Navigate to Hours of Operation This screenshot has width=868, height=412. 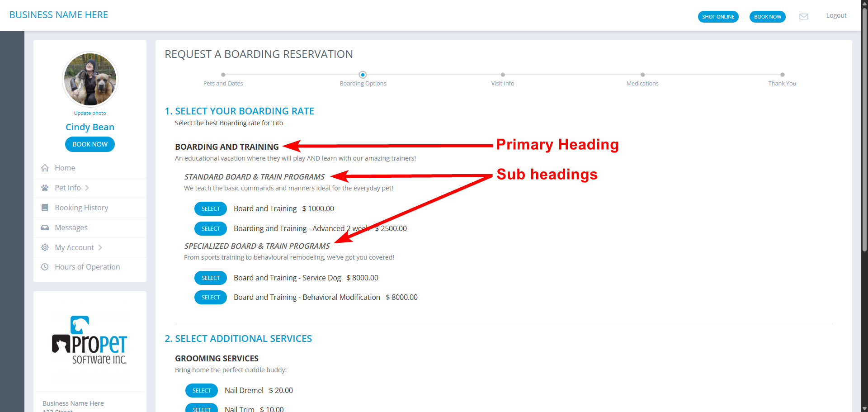coord(87,267)
